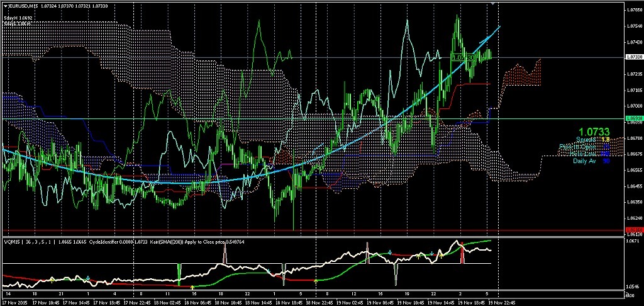The width and height of the screenshot is (644, 306).
Task: Click the 1.0546 indicator scale value
Action: click(x=631, y=286)
